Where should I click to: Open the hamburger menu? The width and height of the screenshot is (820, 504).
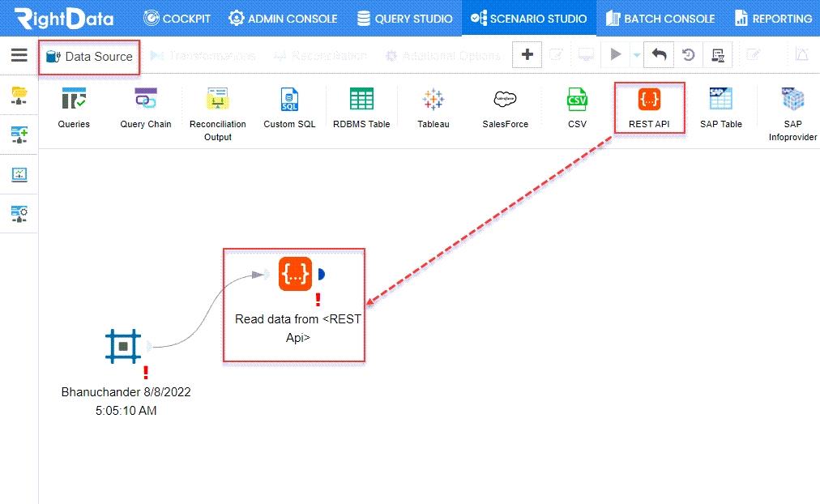[19, 55]
